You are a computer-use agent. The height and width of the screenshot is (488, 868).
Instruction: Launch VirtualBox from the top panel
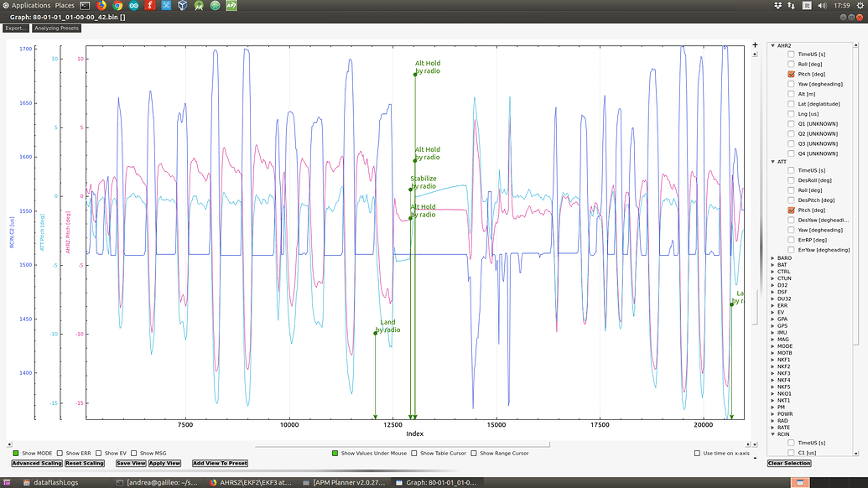point(181,6)
